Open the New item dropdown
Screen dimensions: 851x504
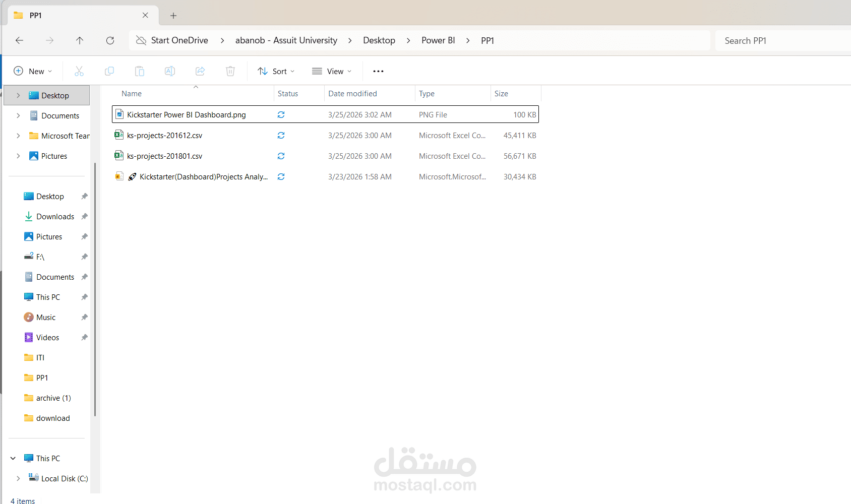click(x=33, y=71)
